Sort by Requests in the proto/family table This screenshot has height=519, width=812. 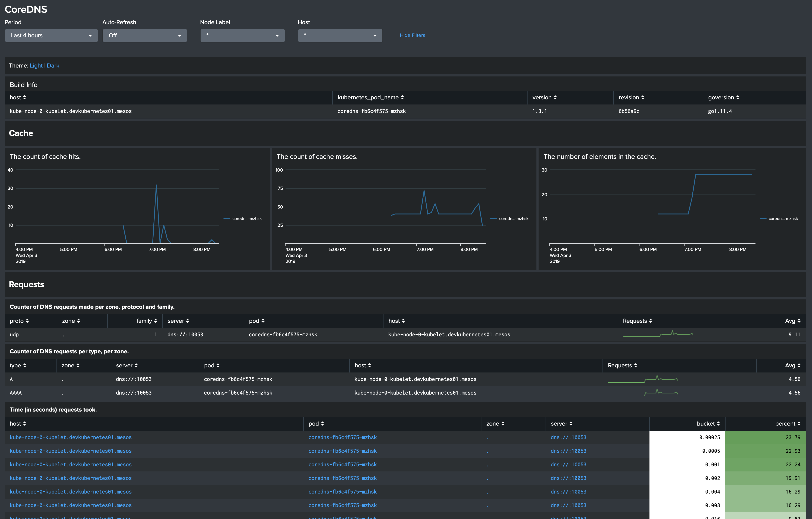(637, 321)
